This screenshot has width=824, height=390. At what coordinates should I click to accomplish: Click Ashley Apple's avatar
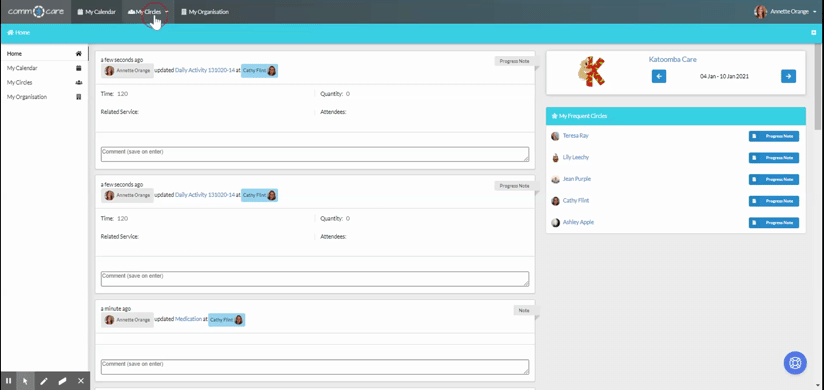(555, 223)
